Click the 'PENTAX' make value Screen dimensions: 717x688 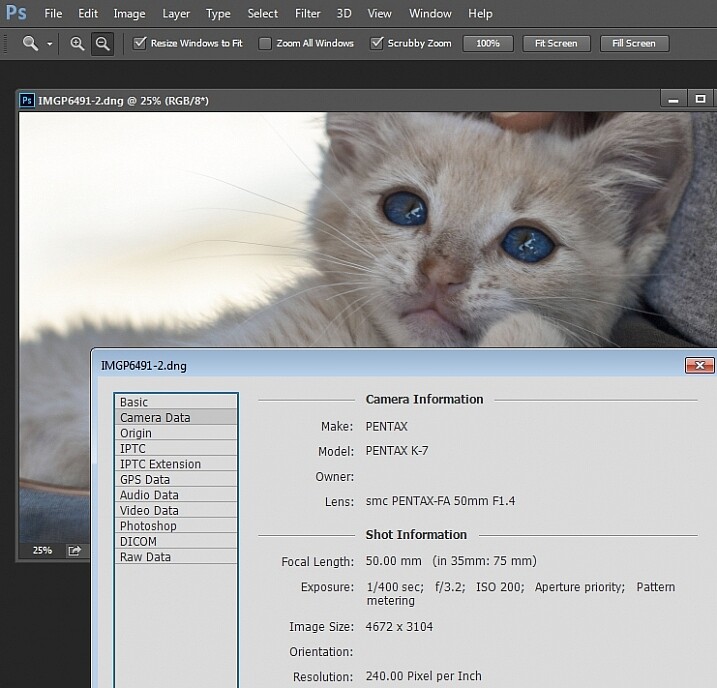point(386,427)
